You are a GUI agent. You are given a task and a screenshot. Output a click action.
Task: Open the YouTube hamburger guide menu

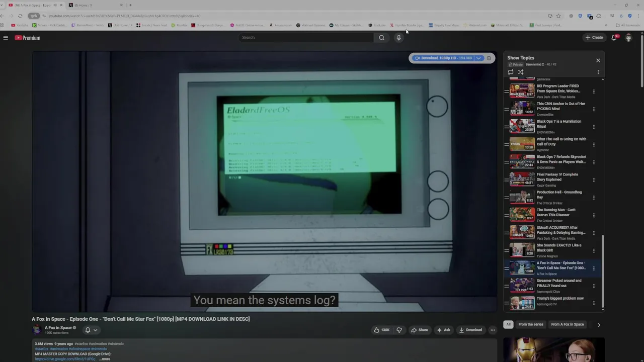point(6,38)
